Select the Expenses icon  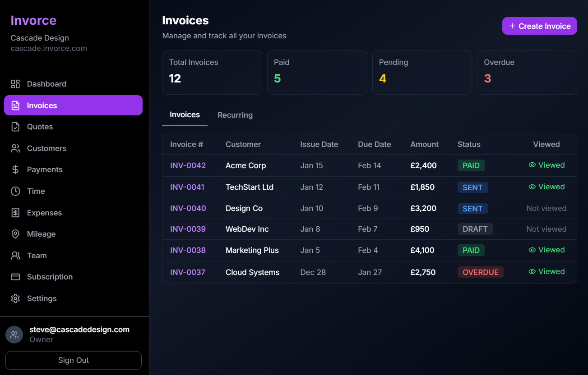pyautogui.click(x=15, y=212)
